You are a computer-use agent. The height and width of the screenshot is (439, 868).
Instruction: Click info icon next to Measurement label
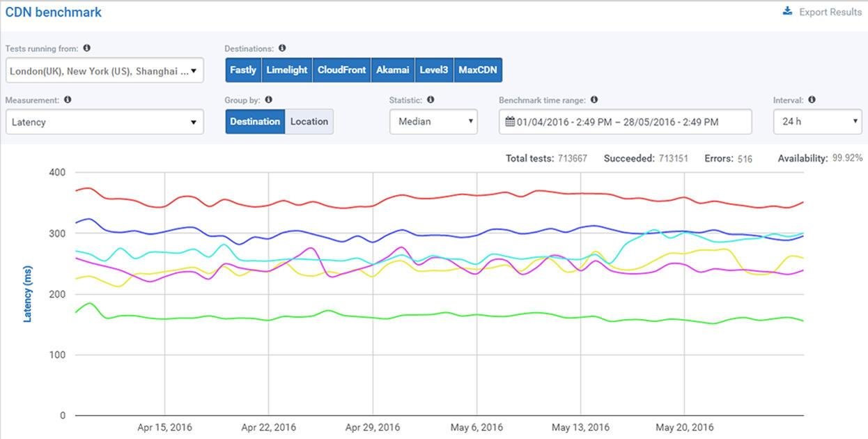point(68,100)
